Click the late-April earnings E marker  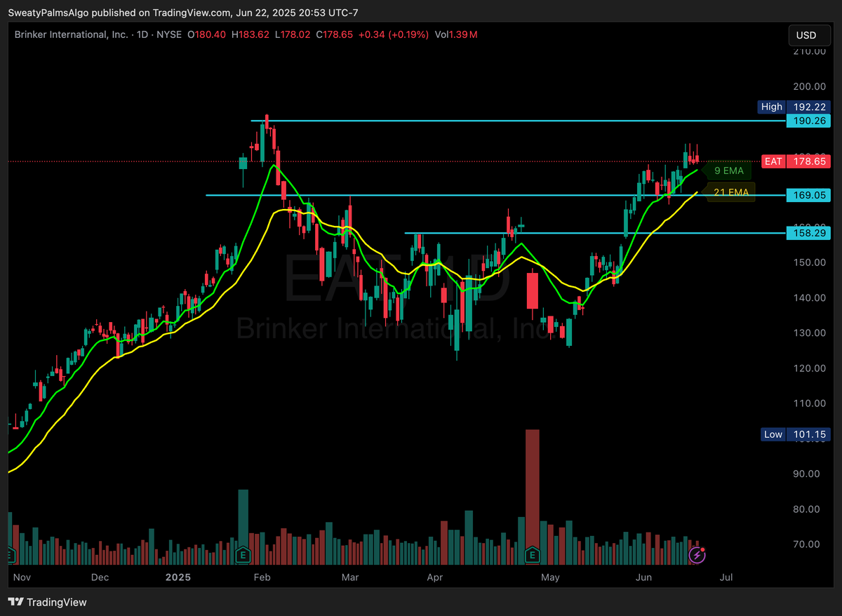pos(533,555)
